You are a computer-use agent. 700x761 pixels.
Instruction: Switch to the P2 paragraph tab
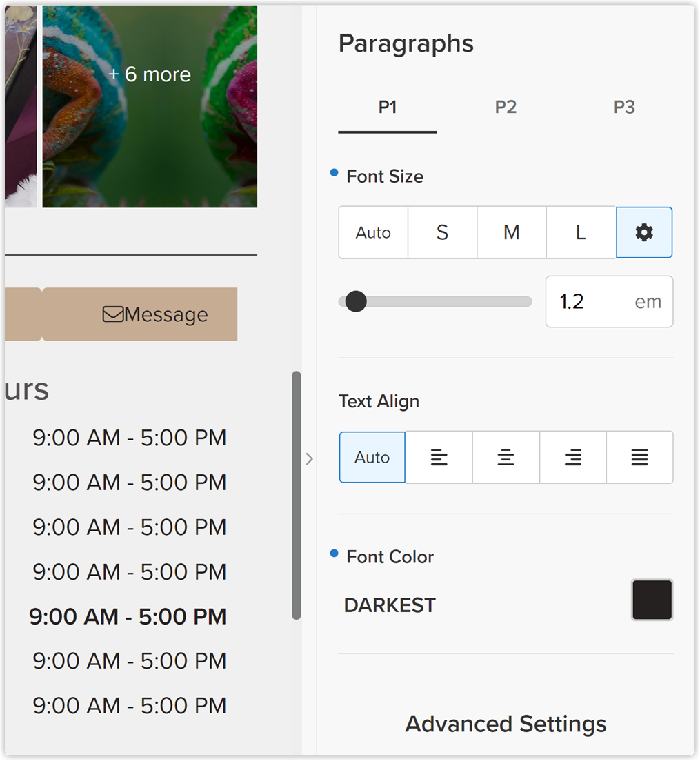point(506,108)
